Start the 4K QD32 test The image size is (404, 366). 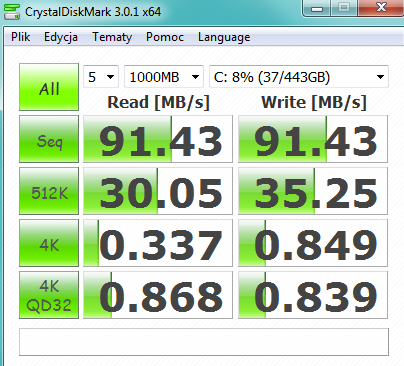click(49, 295)
